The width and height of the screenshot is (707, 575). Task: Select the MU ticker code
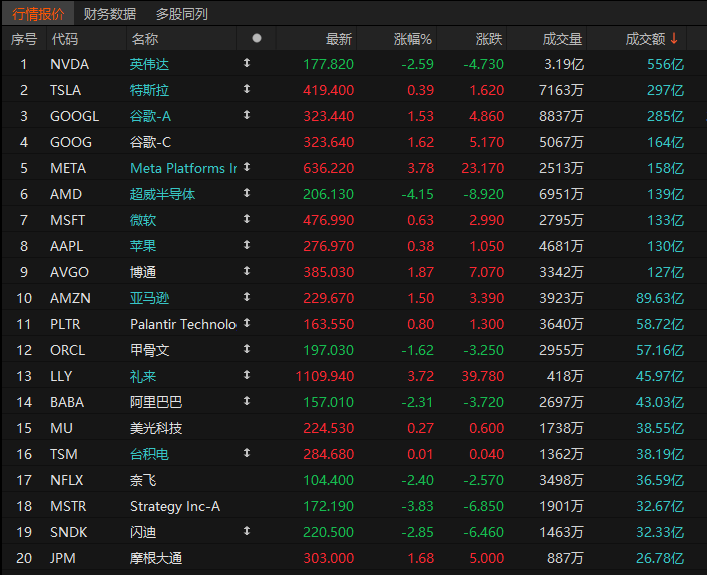[x=61, y=428]
